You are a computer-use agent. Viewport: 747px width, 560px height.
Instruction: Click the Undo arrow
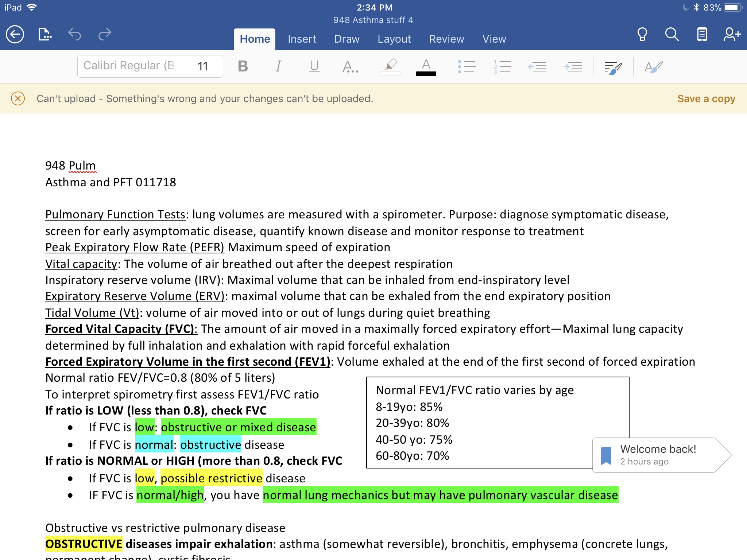pos(74,35)
